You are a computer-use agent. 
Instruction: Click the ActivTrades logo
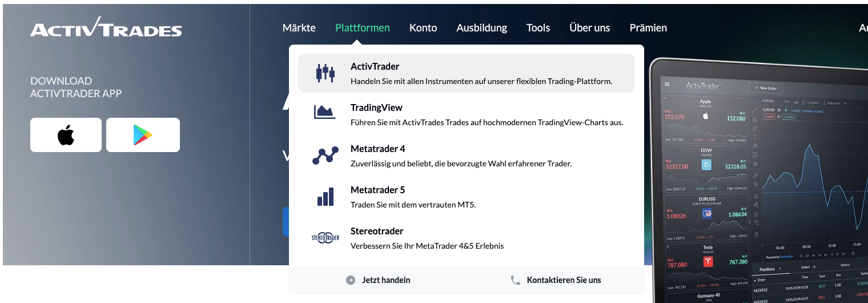click(x=106, y=27)
